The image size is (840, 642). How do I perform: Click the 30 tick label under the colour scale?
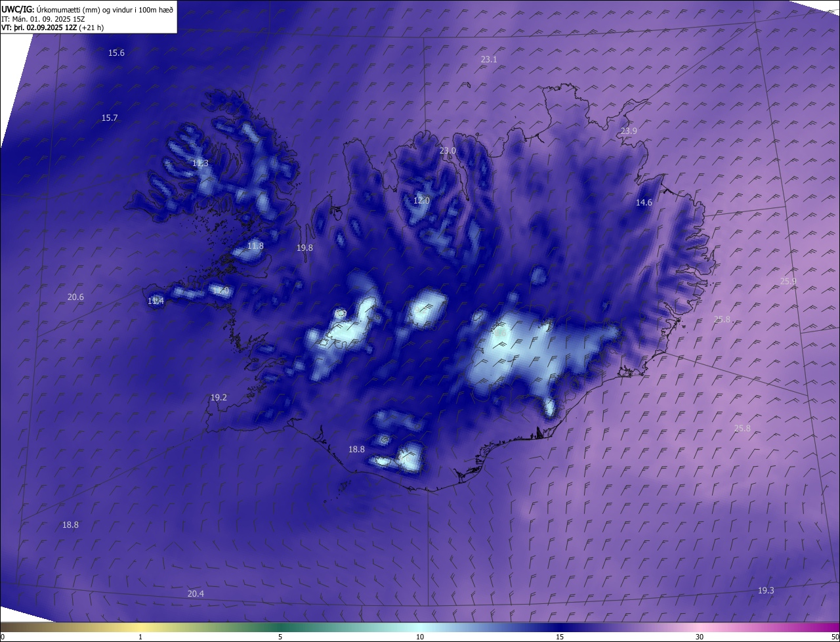(700, 637)
